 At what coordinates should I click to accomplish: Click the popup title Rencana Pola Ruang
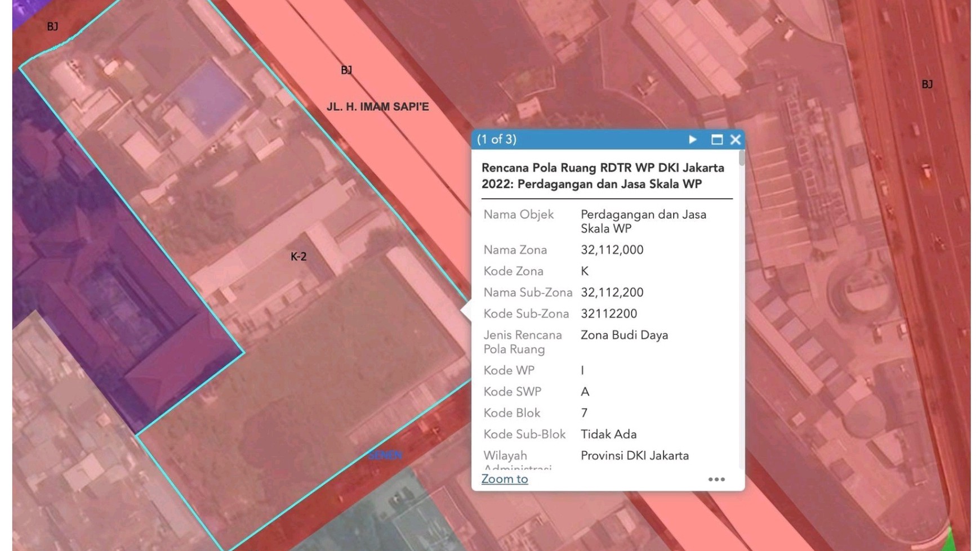603,176
